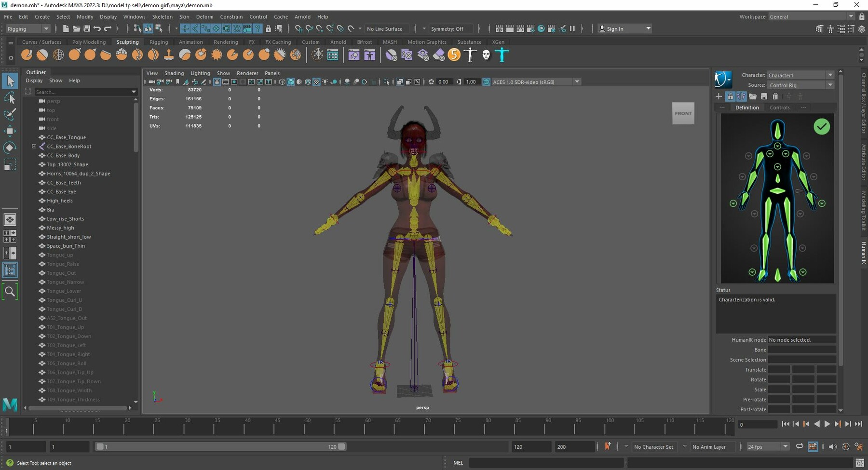Toggle the lock icon in HumanIK panel

[730, 96]
